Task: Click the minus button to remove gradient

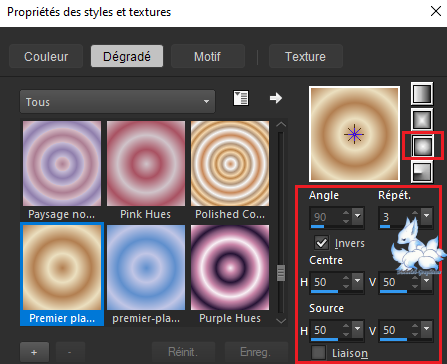Action: [x=70, y=352]
